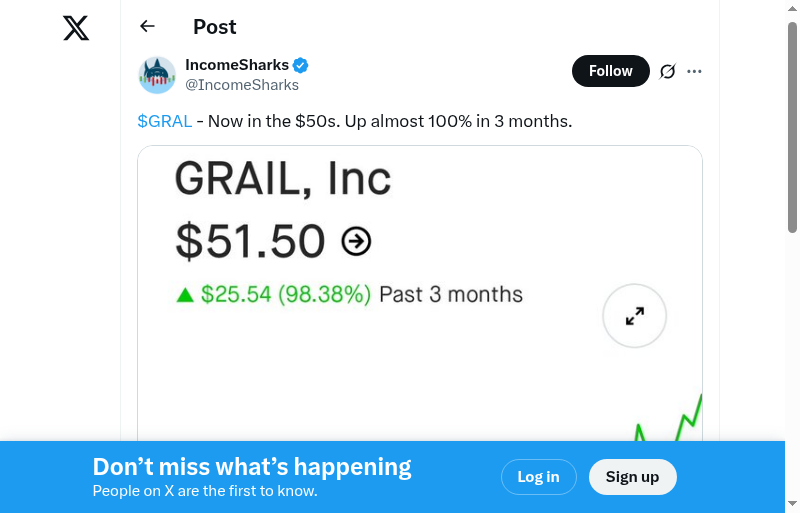This screenshot has width=800, height=513.
Task: Click the Sign up button
Action: [x=632, y=477]
